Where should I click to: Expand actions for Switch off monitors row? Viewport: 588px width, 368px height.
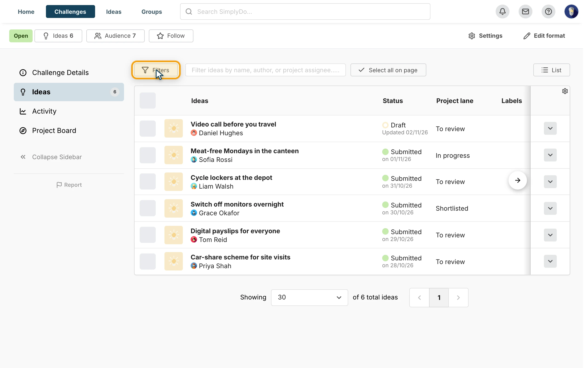coord(550,208)
